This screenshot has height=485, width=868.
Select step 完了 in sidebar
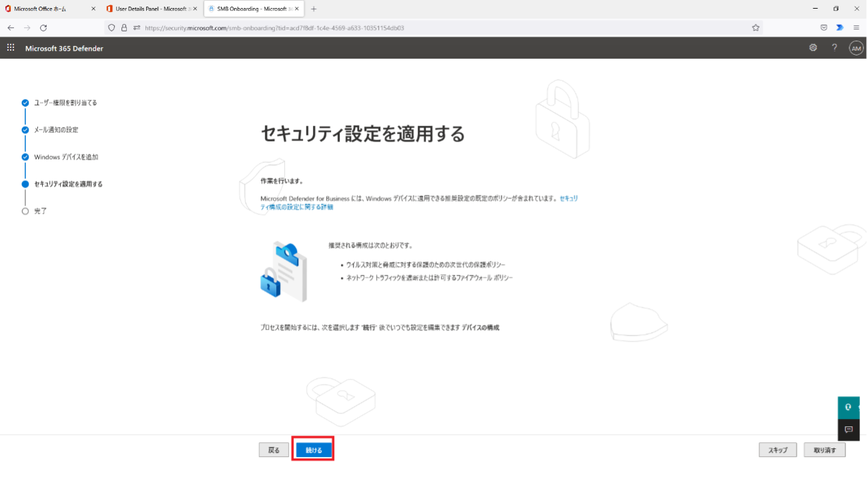pyautogui.click(x=40, y=211)
